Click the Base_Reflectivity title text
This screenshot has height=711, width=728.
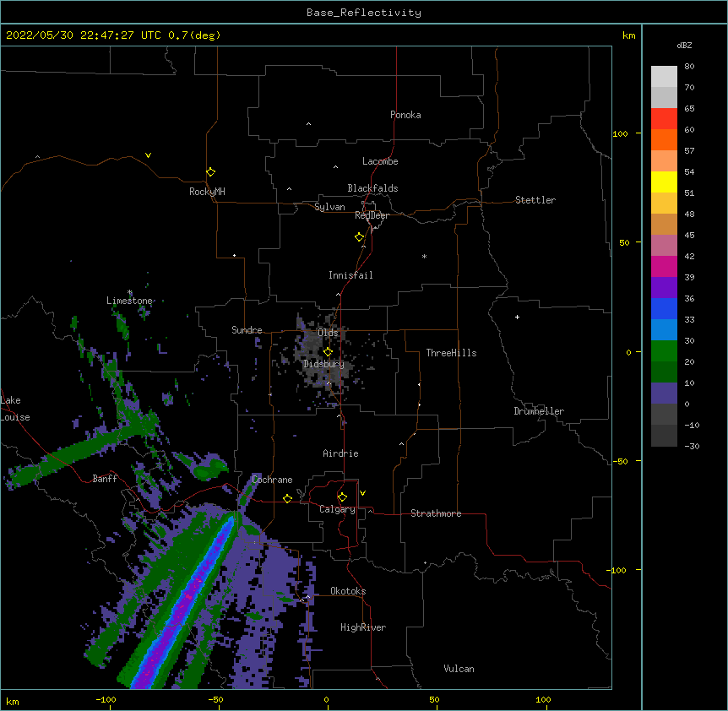[364, 13]
